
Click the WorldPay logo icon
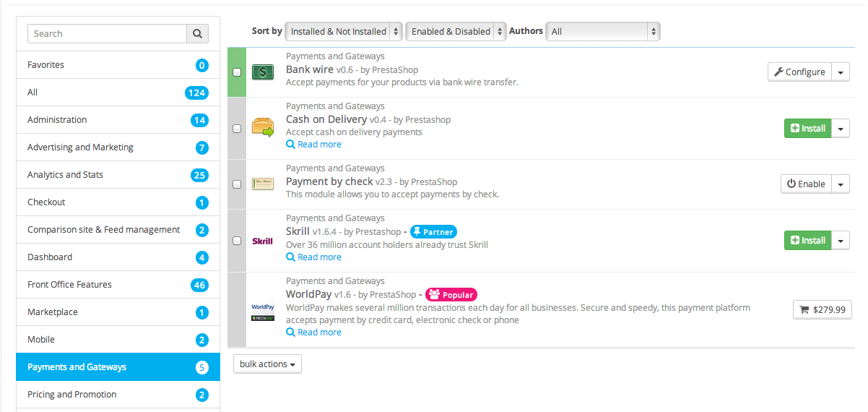click(x=263, y=312)
